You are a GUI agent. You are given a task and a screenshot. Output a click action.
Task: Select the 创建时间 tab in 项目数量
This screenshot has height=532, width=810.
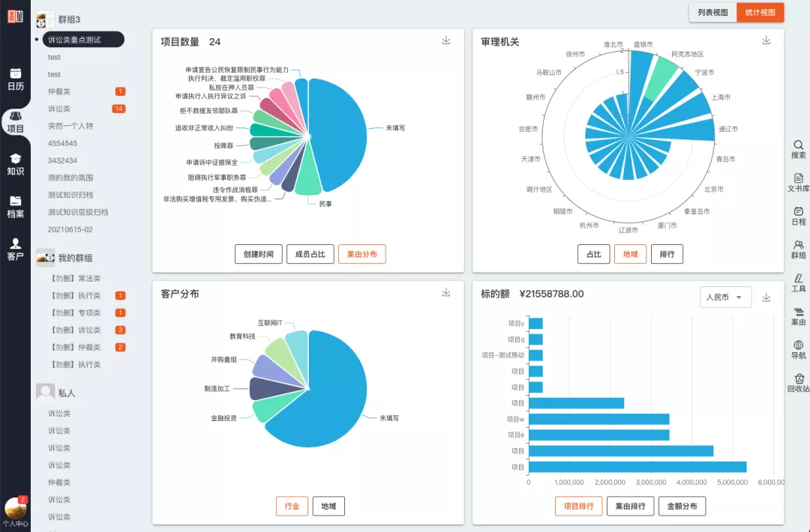pyautogui.click(x=258, y=254)
